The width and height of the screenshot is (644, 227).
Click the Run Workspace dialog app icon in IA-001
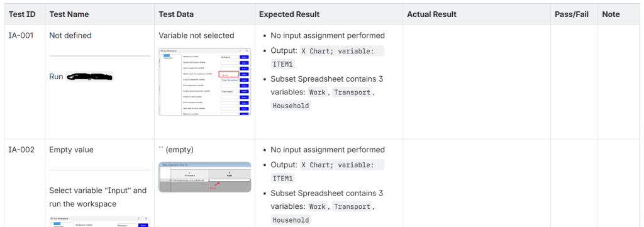162,51
